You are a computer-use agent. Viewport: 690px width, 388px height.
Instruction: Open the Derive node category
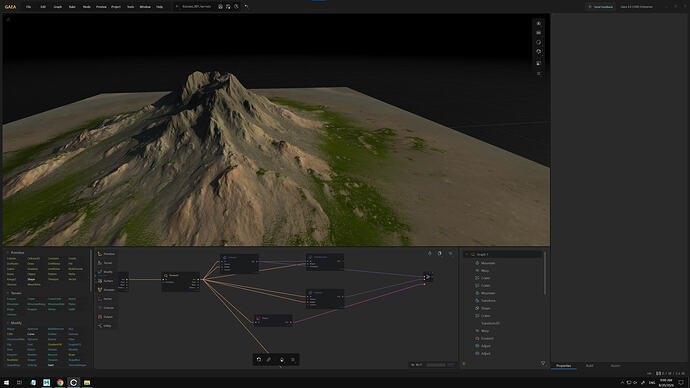(x=106, y=299)
